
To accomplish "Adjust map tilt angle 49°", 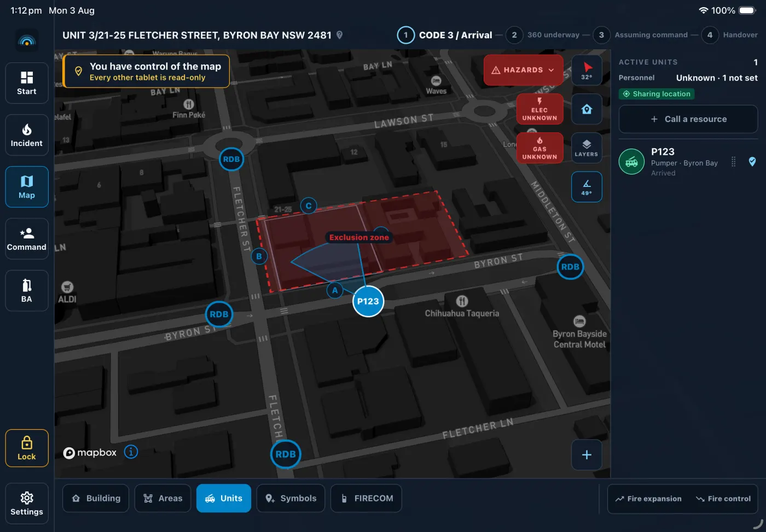I will pyautogui.click(x=587, y=187).
